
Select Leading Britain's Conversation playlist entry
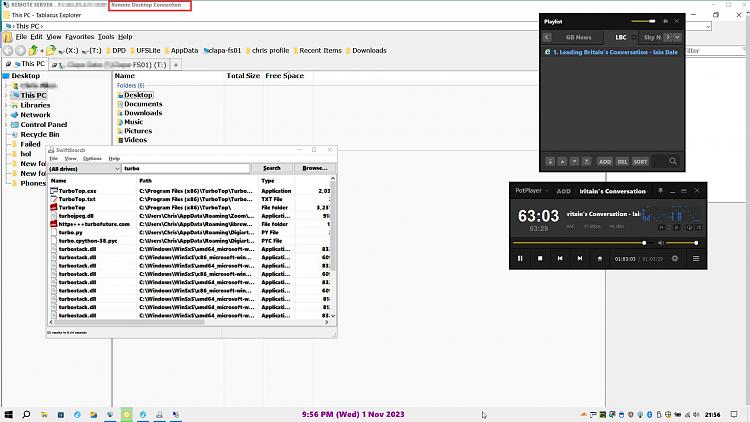pos(612,52)
